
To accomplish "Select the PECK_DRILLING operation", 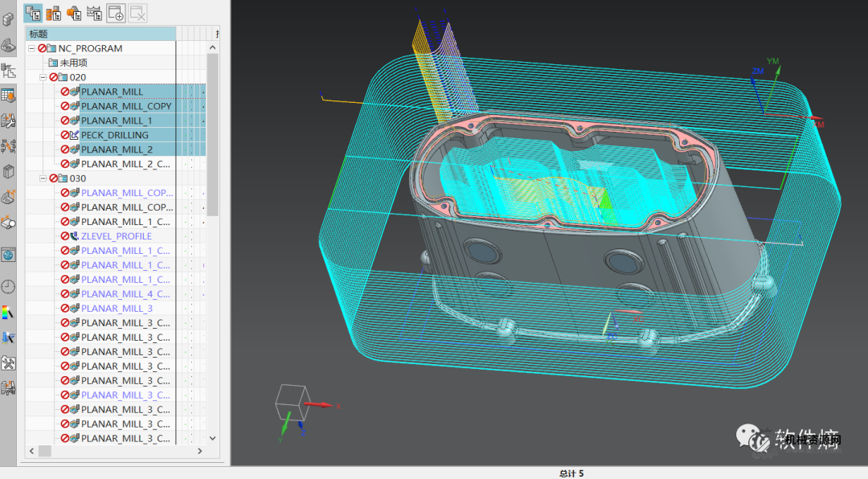I will click(x=114, y=135).
